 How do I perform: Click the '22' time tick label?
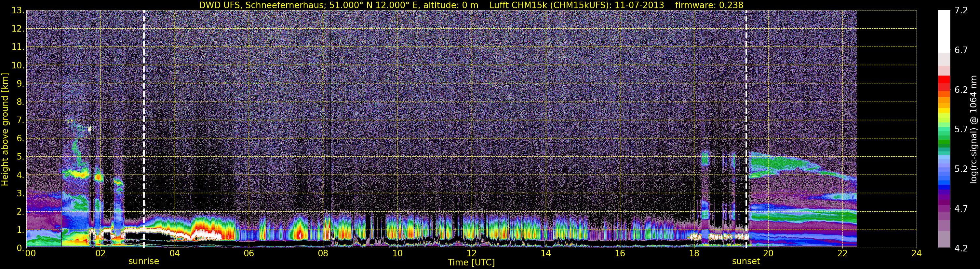[842, 253]
